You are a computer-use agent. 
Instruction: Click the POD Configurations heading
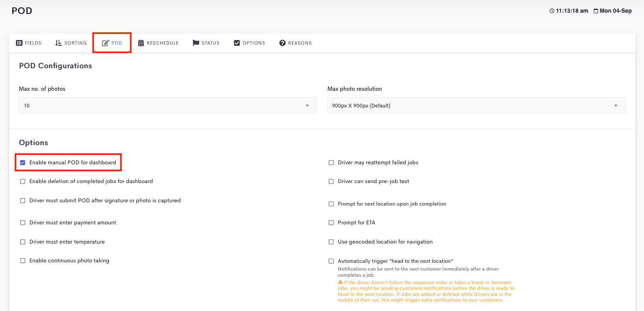pyautogui.click(x=56, y=66)
